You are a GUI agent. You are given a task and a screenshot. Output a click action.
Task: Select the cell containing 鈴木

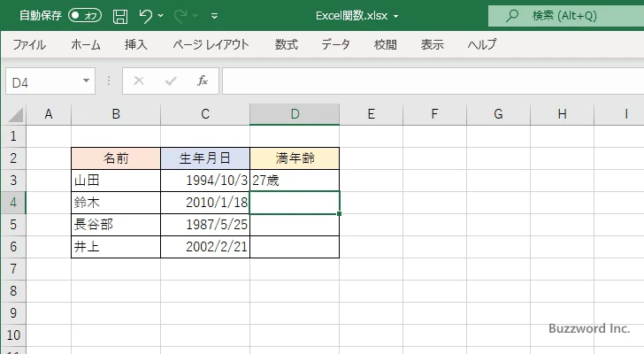[116, 203]
